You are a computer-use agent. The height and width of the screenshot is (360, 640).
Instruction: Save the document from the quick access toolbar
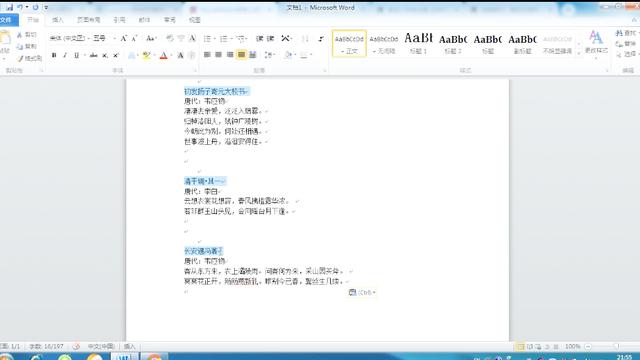(9, 7)
